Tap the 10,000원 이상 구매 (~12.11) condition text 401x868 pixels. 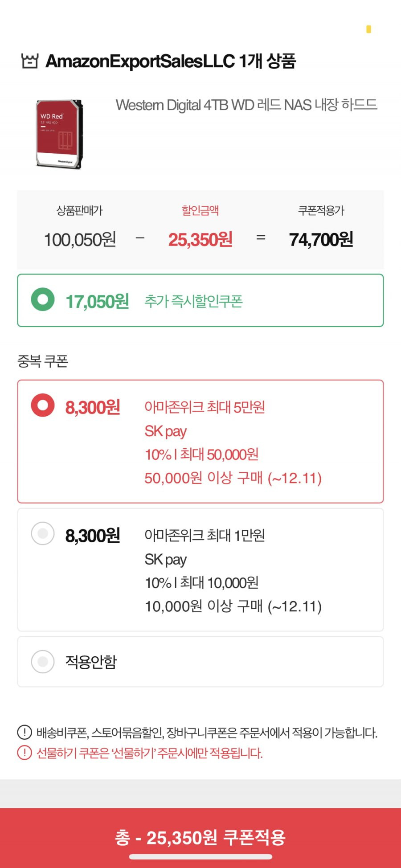(x=233, y=606)
